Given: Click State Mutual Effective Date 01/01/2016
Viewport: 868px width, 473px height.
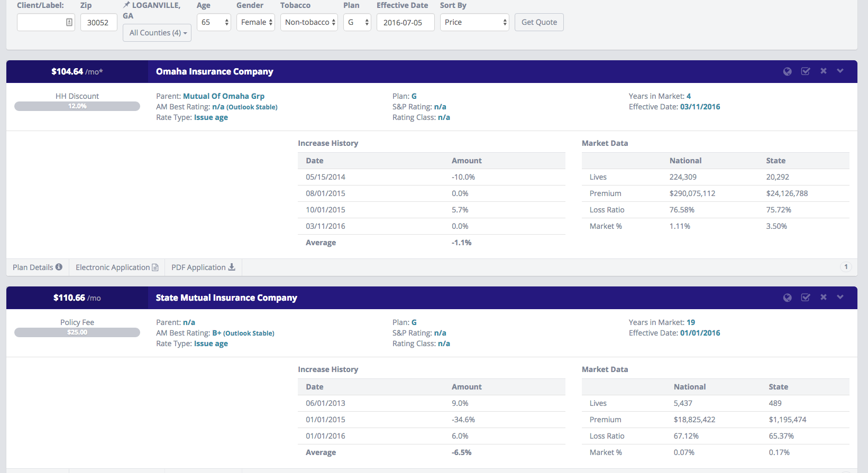Looking at the screenshot, I should coord(700,333).
